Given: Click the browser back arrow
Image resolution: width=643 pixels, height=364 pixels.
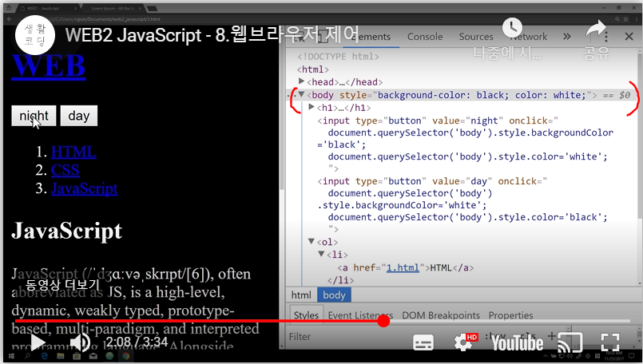Looking at the screenshot, I should 9,19.
